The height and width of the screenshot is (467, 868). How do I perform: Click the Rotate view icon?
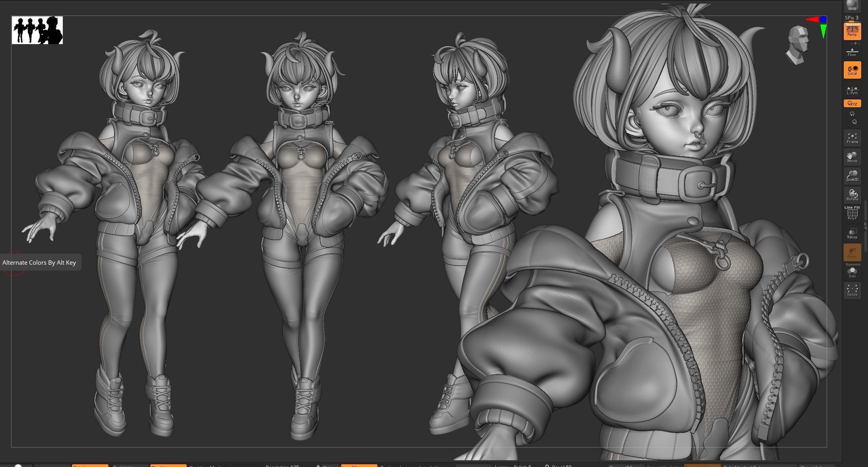[x=852, y=195]
